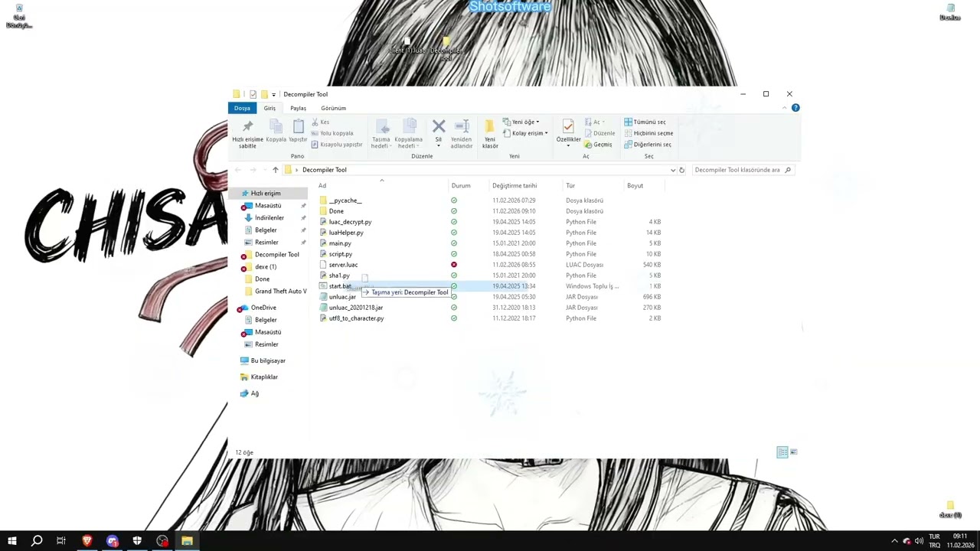Select the main.py file
The image size is (980, 551).
(x=340, y=243)
